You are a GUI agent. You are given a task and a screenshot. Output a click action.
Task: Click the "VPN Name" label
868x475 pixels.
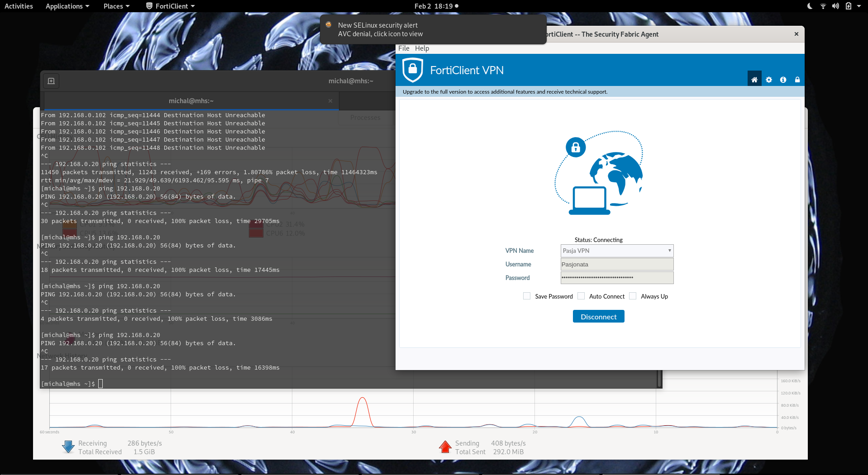(520, 251)
